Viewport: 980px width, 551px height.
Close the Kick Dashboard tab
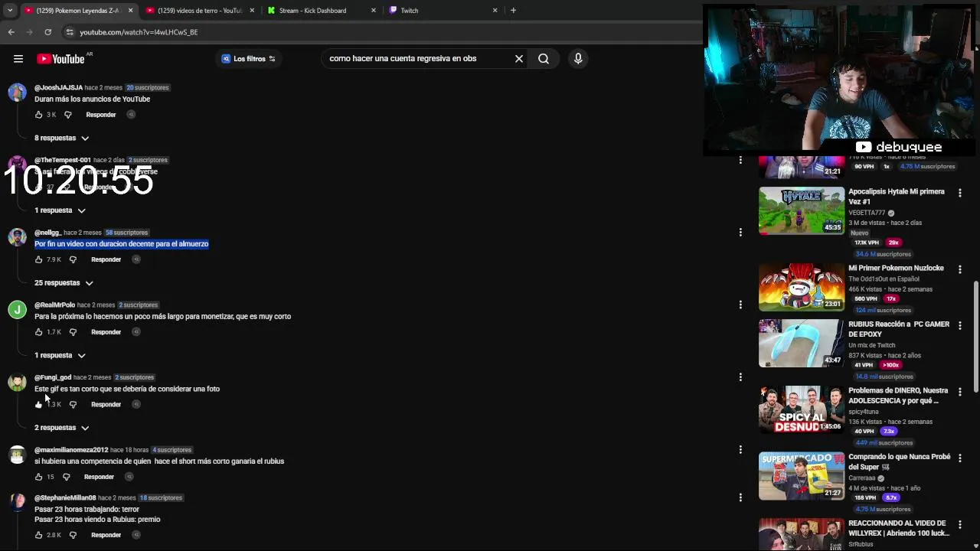(x=374, y=11)
